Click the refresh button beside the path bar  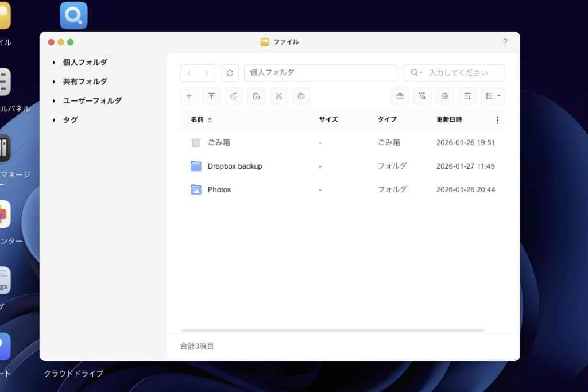point(229,73)
